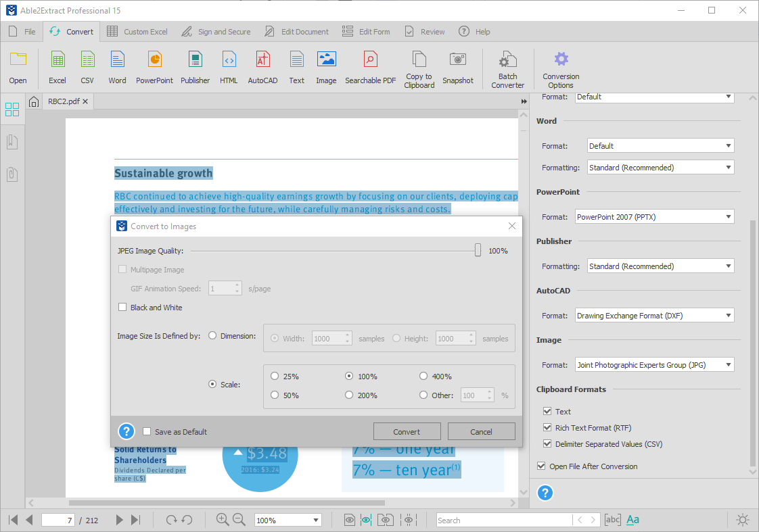Choose the 25% scale option
This screenshot has height=532, width=759.
click(x=275, y=377)
